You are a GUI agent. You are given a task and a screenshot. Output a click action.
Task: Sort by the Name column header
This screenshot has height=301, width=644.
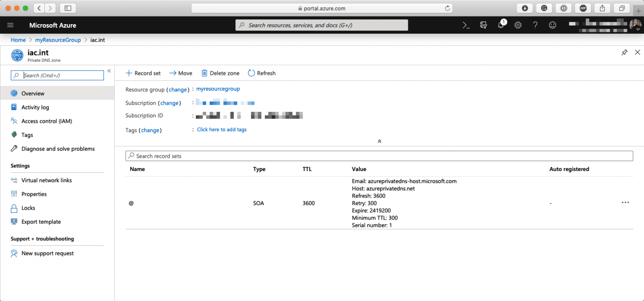tap(138, 169)
